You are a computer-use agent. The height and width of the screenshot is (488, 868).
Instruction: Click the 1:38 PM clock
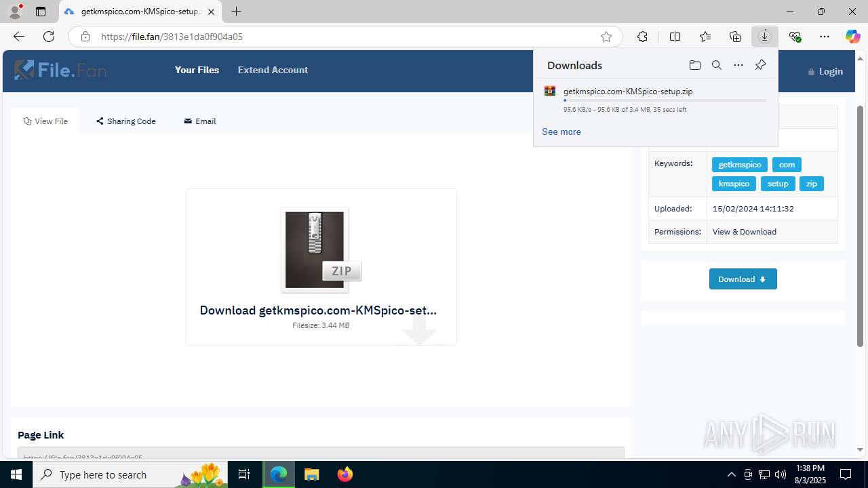(810, 468)
